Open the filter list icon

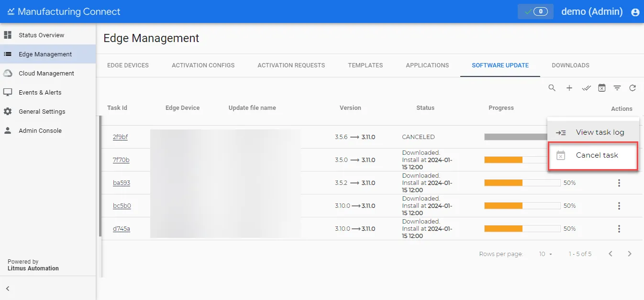617,88
